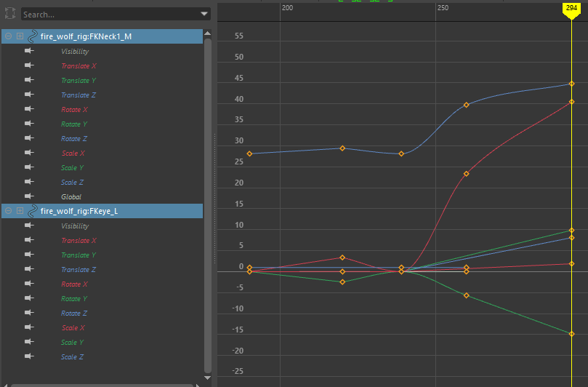
Task: Click channel icon for FKNeck1_M Translate Z
Action: click(29, 95)
